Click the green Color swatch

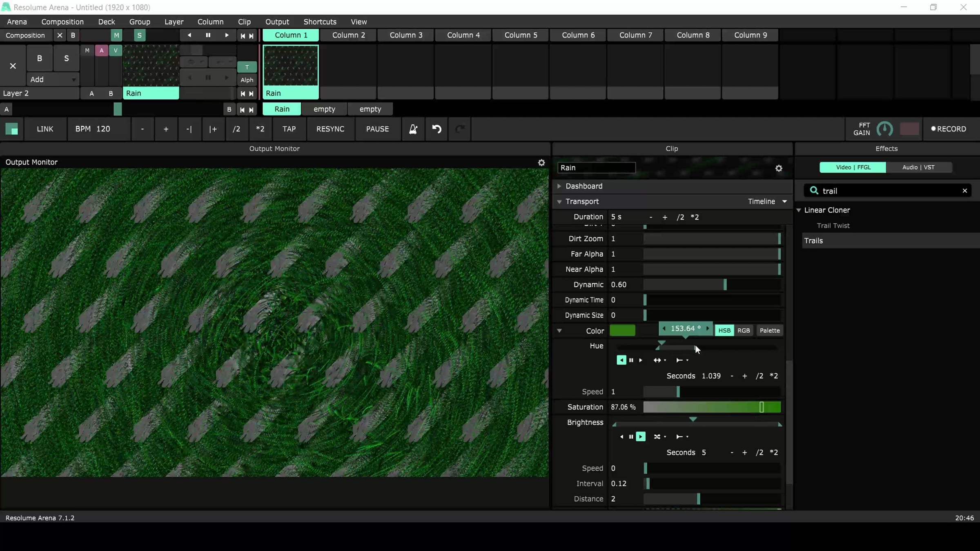tap(622, 331)
